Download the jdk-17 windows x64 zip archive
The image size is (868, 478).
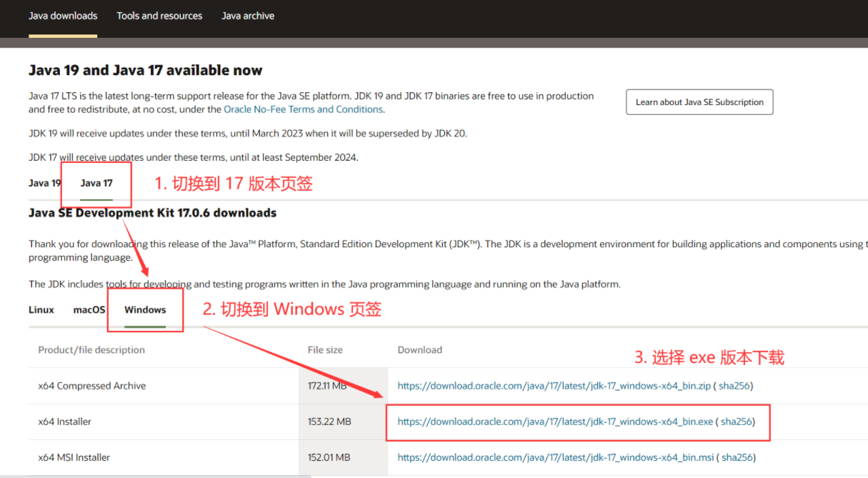point(554,386)
